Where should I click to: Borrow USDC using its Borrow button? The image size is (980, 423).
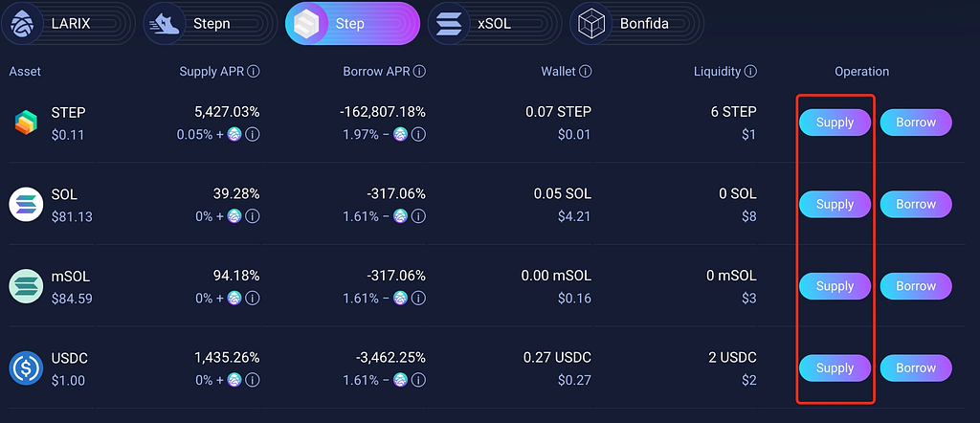click(x=916, y=368)
